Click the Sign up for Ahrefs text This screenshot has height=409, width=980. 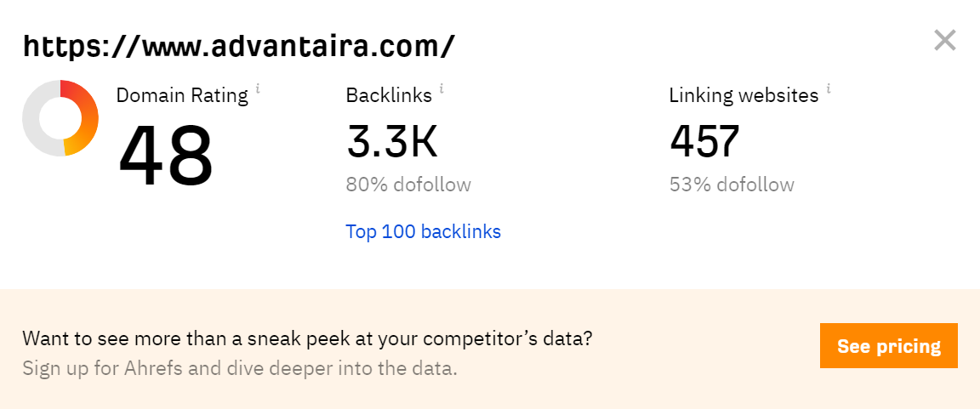click(x=239, y=369)
